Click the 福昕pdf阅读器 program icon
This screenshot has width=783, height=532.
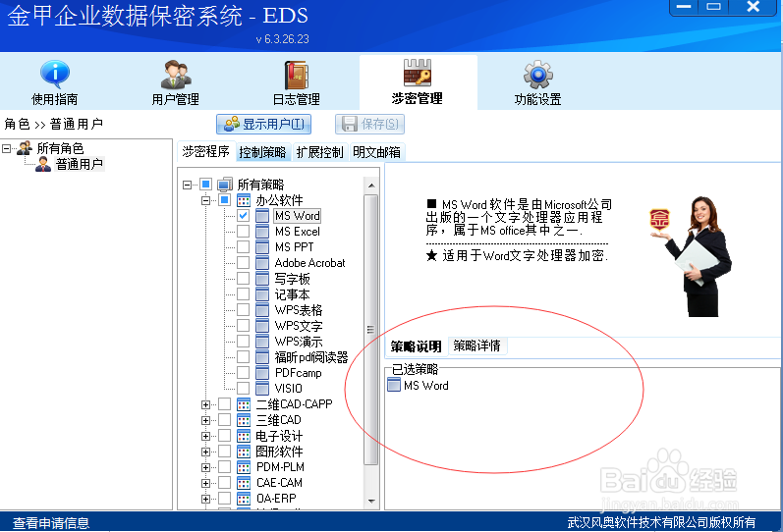click(x=262, y=357)
